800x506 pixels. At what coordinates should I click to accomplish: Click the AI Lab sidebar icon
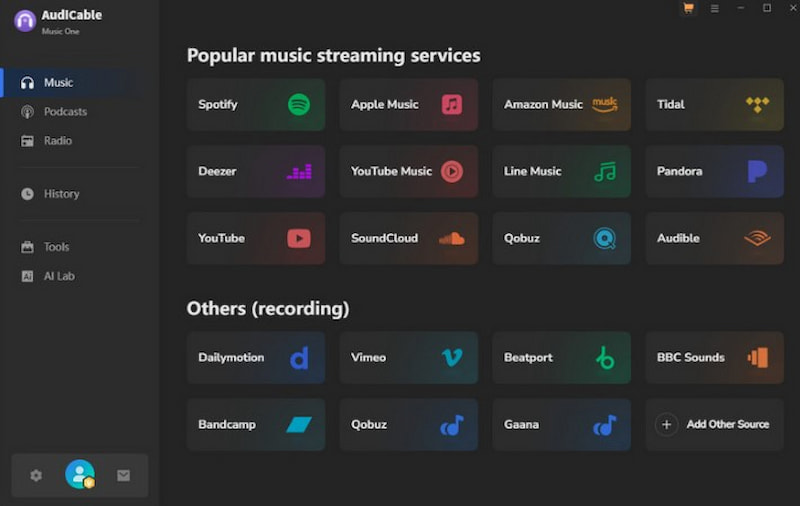click(28, 276)
